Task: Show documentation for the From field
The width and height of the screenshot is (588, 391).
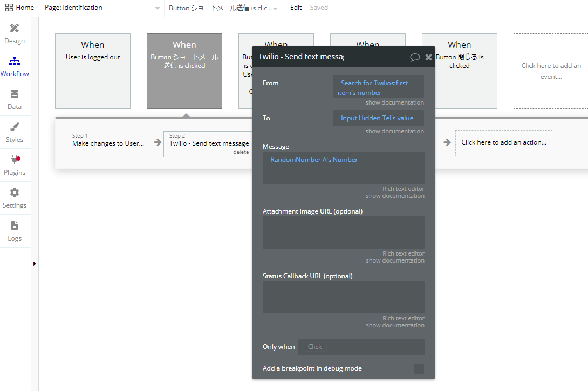Action: tap(394, 102)
